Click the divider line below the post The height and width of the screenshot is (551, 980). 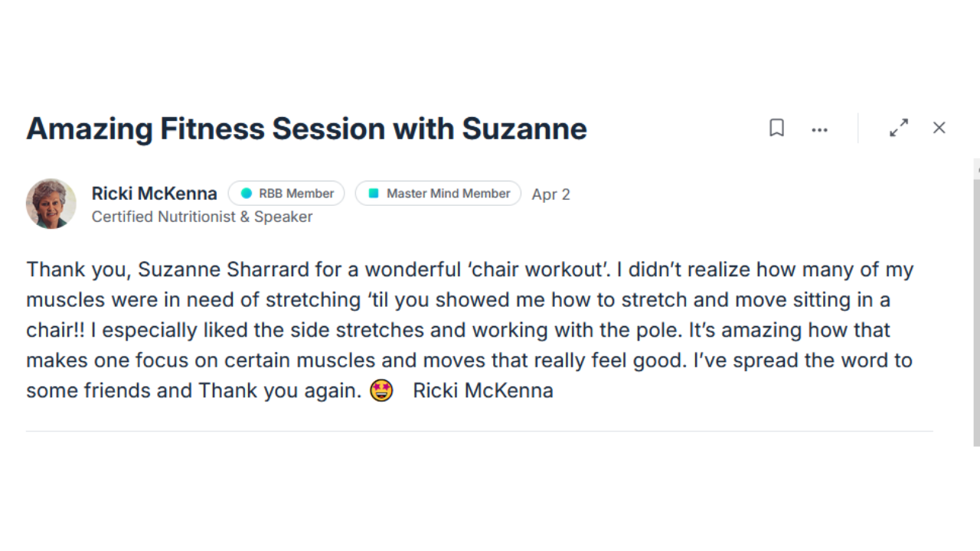pyautogui.click(x=479, y=432)
